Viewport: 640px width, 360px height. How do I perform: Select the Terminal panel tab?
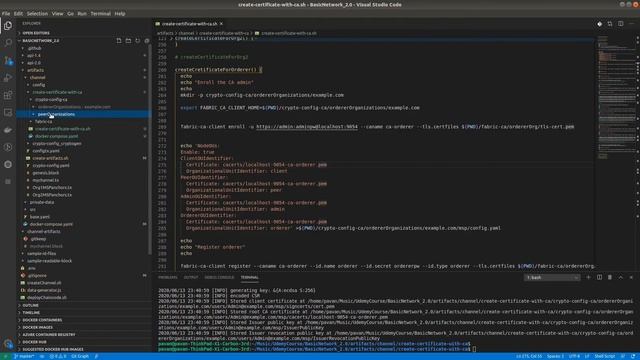click(x=249, y=278)
